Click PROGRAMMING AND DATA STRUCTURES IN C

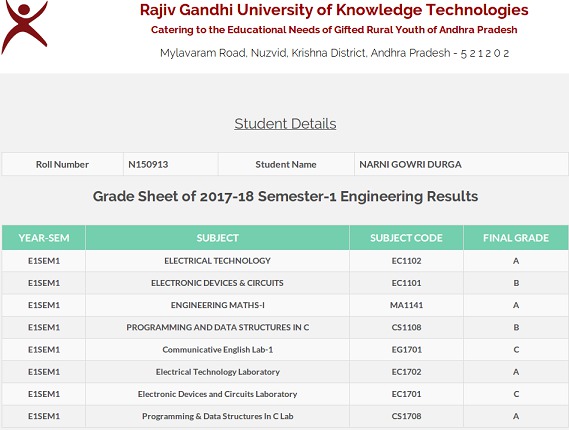[218, 327]
